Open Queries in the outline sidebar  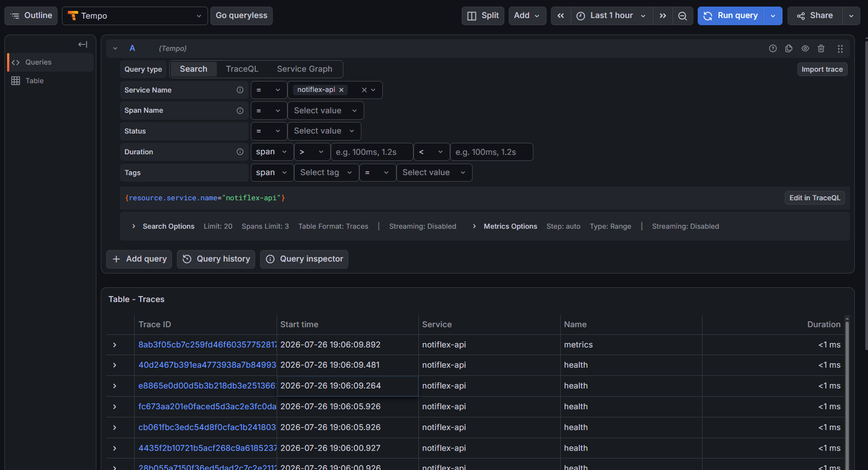pos(51,62)
